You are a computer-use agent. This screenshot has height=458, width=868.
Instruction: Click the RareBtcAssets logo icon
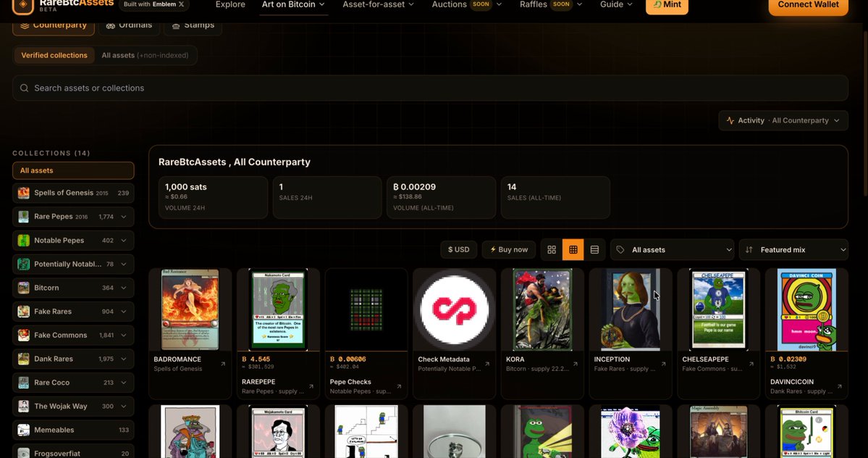click(23, 6)
